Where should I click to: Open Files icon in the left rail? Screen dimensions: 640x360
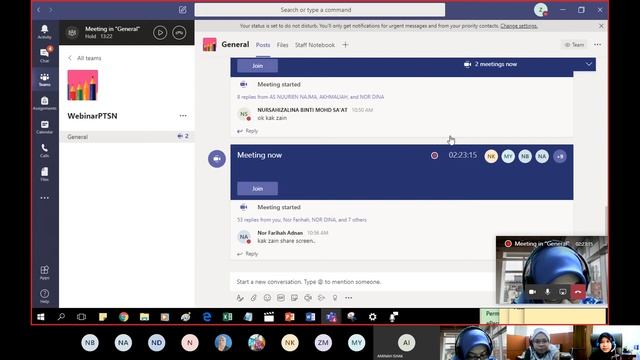(44, 174)
